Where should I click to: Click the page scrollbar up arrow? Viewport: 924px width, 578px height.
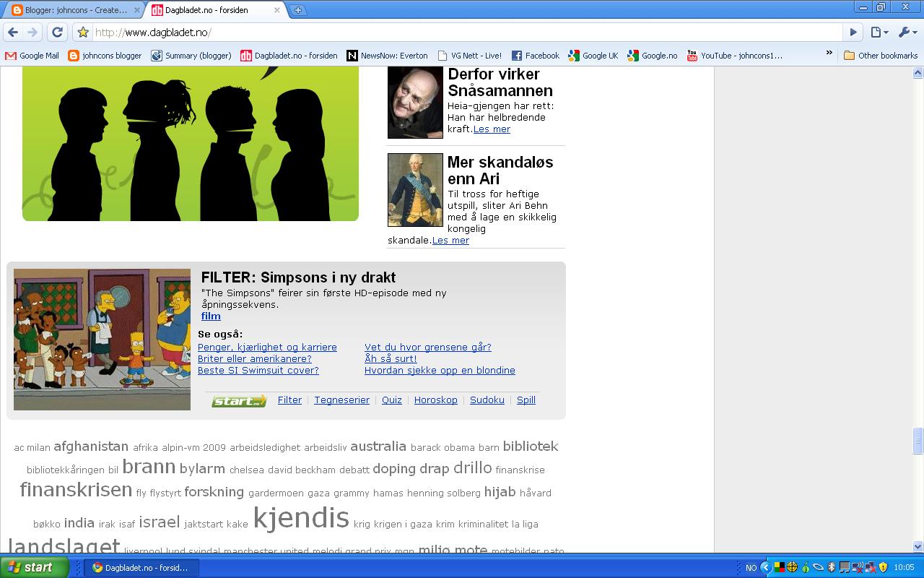pyautogui.click(x=918, y=72)
